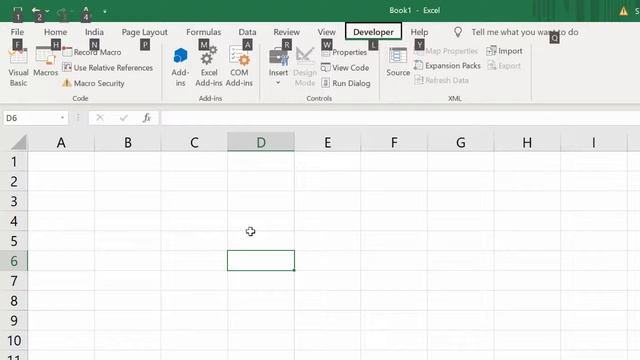Click the Undo button
The height and width of the screenshot is (360, 640).
[36, 11]
